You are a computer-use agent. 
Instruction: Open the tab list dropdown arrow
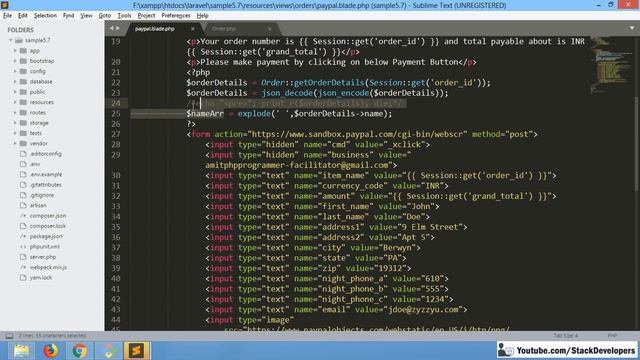632,28
